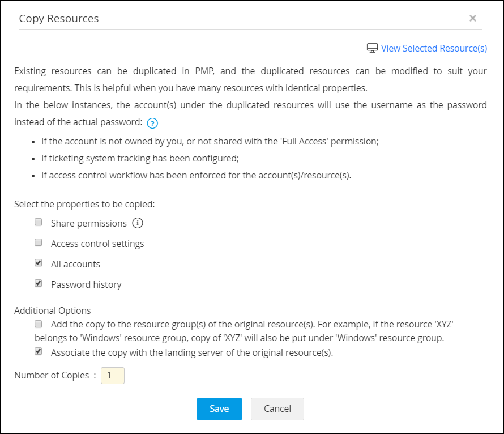This screenshot has height=434, width=504.
Task: Tick the Access control settings checkbox
Action: [39, 242]
